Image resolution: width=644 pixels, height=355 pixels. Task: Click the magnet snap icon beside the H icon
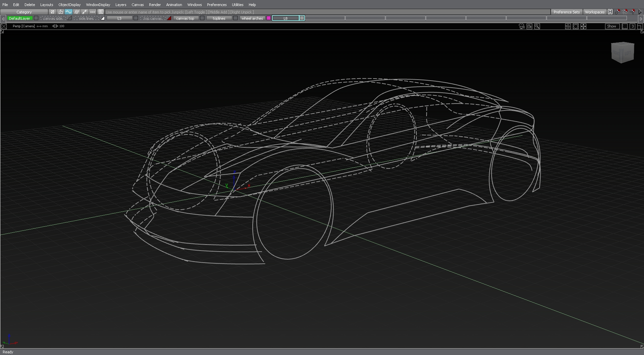point(618,12)
